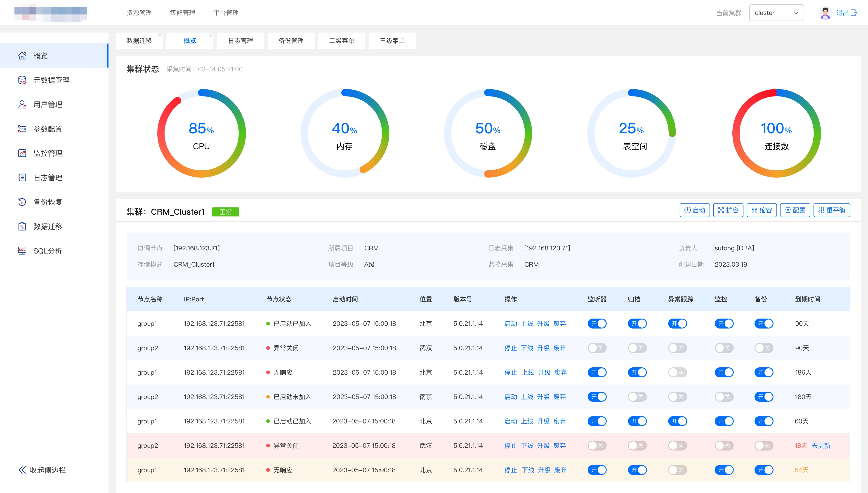868x493 pixels.
Task: Click the 重平衡 rebalance button
Action: pos(832,210)
